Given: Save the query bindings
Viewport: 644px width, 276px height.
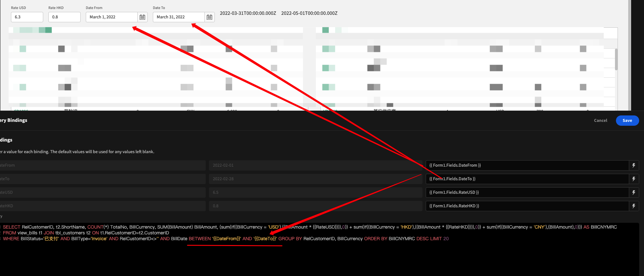Looking at the screenshot, I should [x=627, y=121].
